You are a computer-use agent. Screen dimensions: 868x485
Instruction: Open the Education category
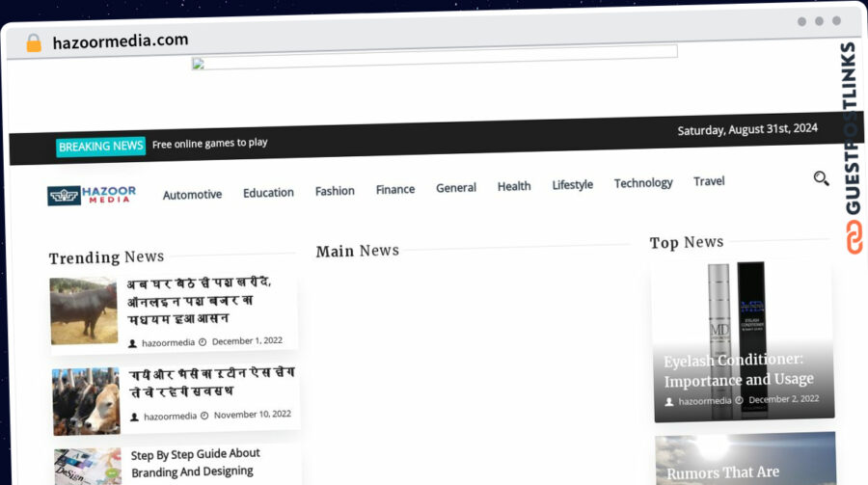268,193
